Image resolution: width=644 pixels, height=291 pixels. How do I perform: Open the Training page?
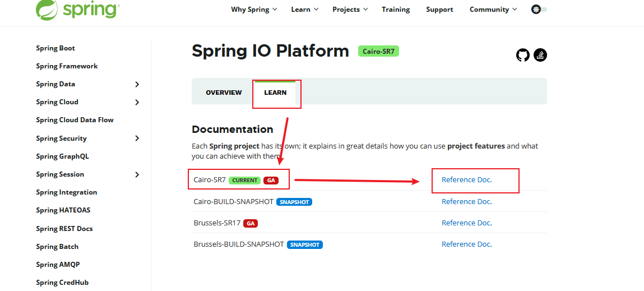coord(396,10)
